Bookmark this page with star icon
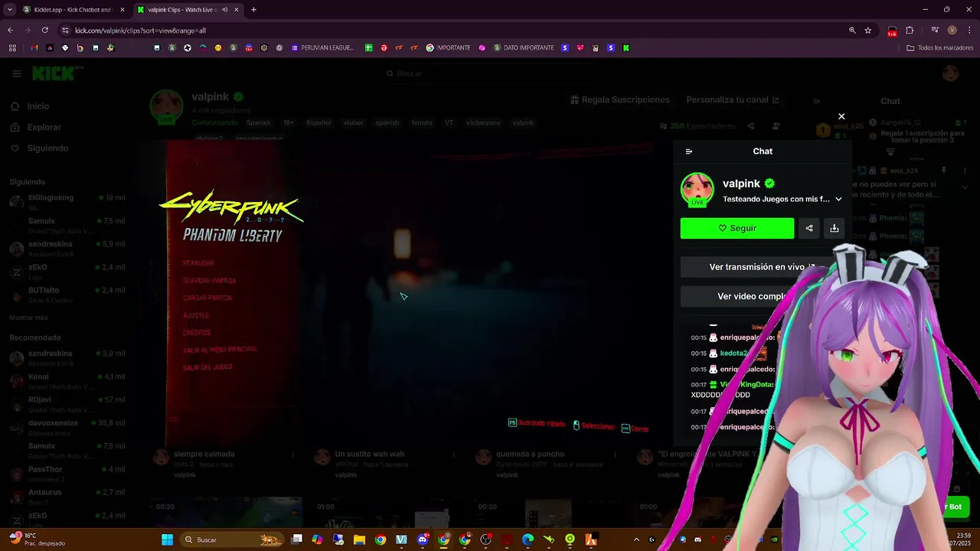This screenshot has height=551, width=980. (868, 31)
